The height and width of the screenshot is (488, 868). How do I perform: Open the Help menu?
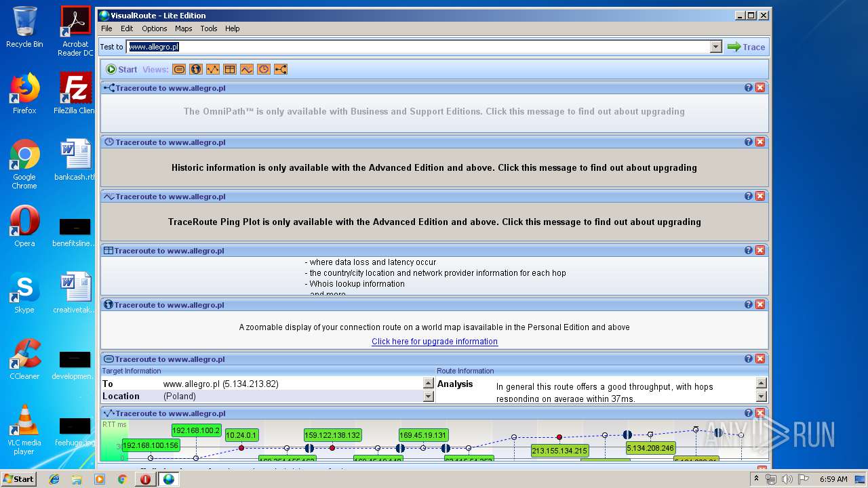[x=233, y=28]
